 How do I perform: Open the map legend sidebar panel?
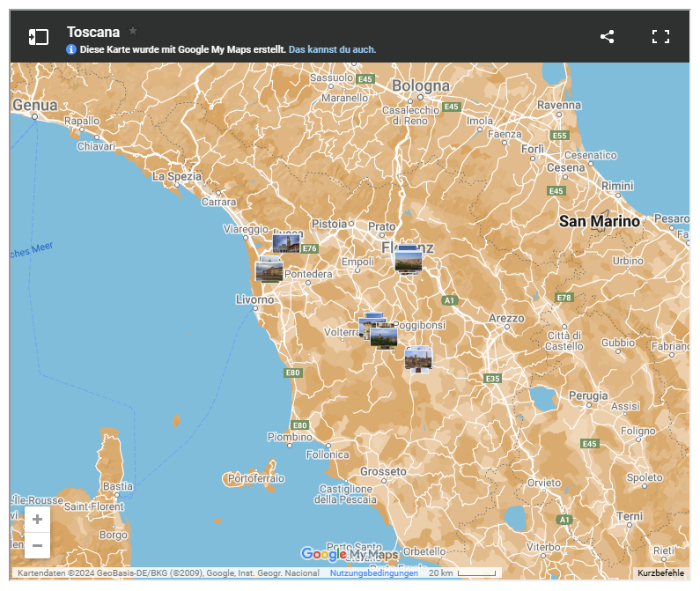click(x=38, y=37)
